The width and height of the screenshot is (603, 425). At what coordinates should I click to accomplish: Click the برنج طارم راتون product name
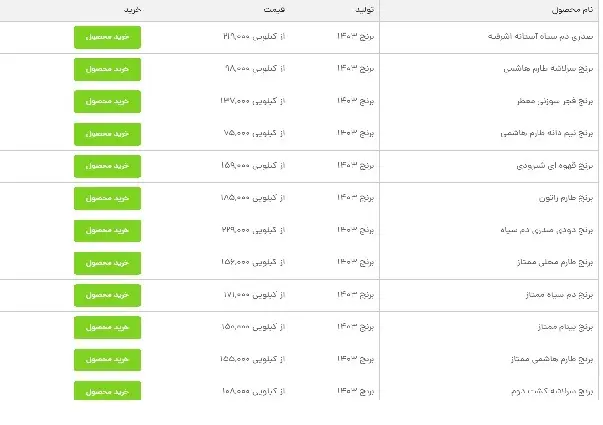[557, 198]
